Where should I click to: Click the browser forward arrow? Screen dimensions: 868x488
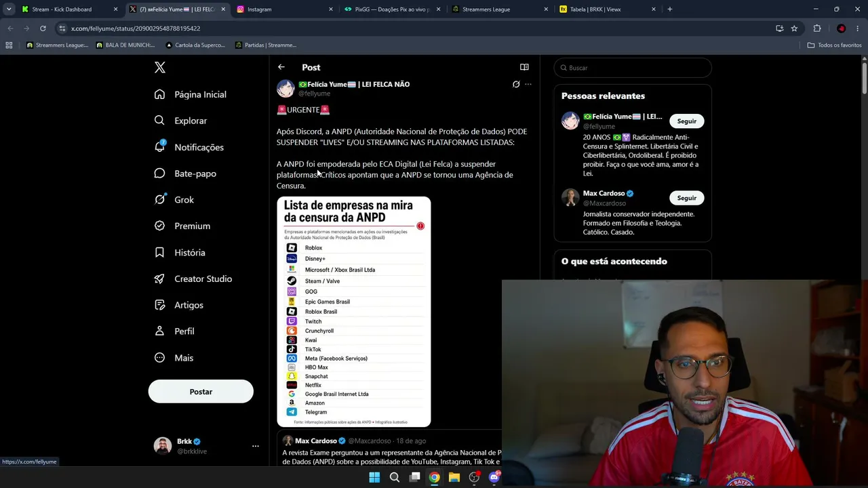point(26,28)
